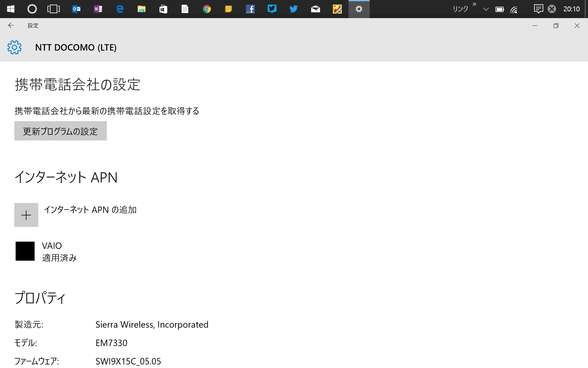Open Microsoft Edge browser
Viewport: 588px width, 368px height.
coord(120,9)
